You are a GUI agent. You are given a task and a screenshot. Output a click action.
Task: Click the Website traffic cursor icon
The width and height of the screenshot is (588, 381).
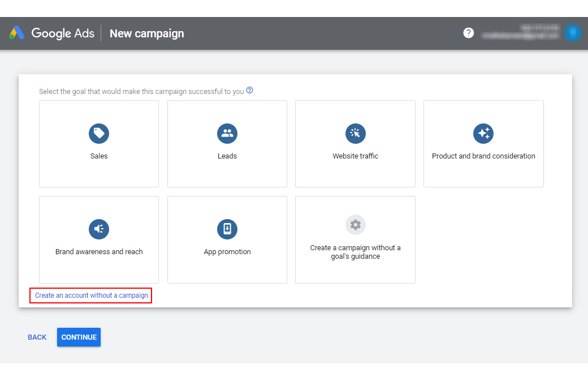pyautogui.click(x=356, y=134)
